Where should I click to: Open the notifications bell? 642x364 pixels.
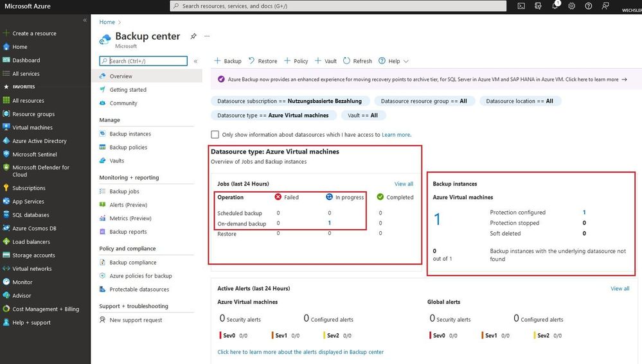(x=555, y=6)
